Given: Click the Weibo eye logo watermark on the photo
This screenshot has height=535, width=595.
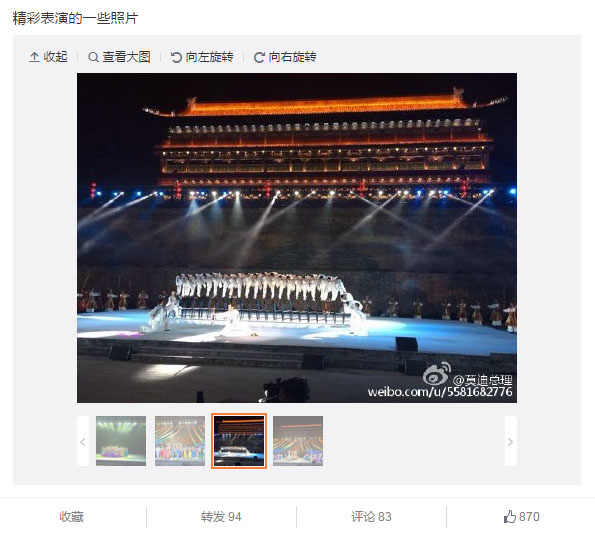Looking at the screenshot, I should 436,373.
